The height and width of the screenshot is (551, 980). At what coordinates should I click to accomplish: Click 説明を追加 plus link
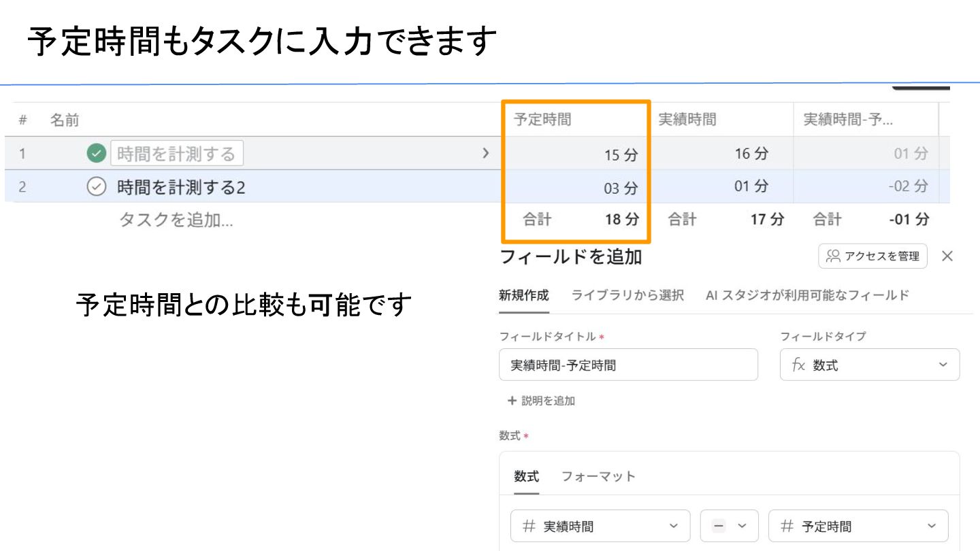541,401
